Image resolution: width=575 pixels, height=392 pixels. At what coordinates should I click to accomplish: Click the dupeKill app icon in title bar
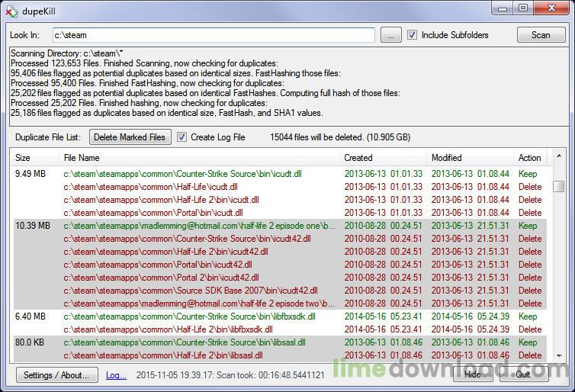[11, 11]
